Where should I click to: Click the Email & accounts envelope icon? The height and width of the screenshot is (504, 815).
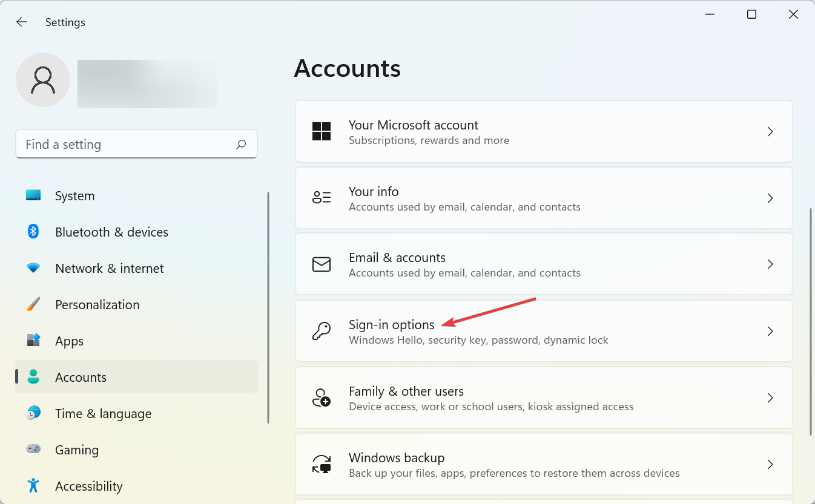322,264
